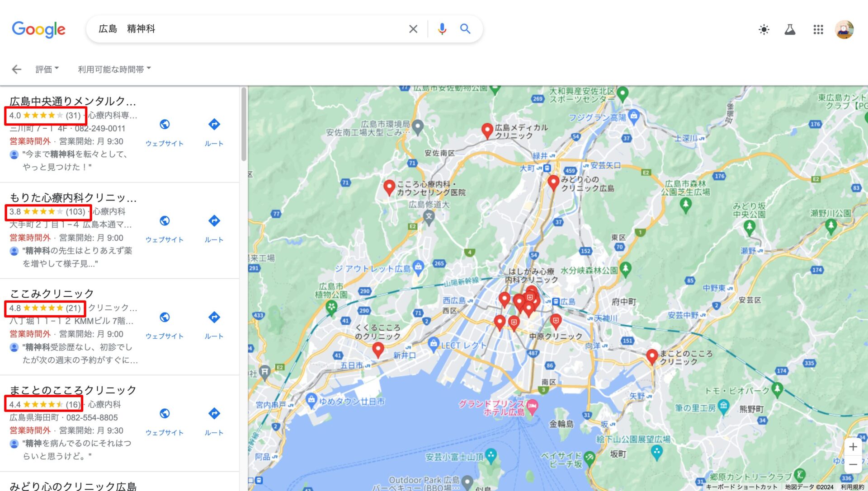Open the 評価 rating filter dropdown

(x=47, y=69)
